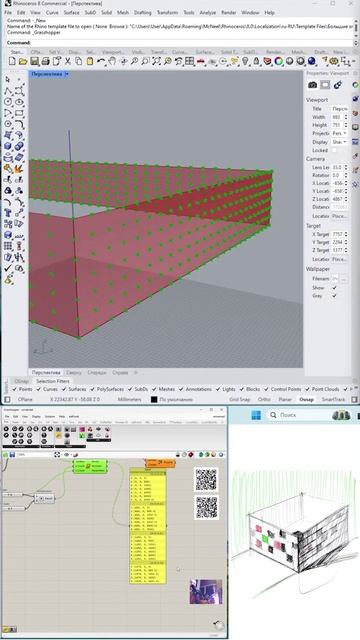Toggle the PolySurfaces filter checkbox
Viewport: 360px width, 640px height.
92,389
